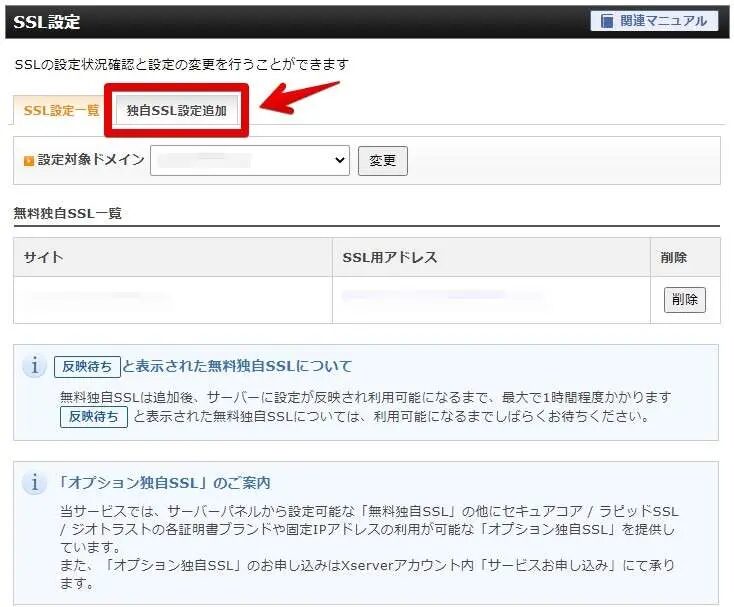Select the SSL設定一覧 tab
This screenshot has height=607, width=734.
click(x=61, y=111)
